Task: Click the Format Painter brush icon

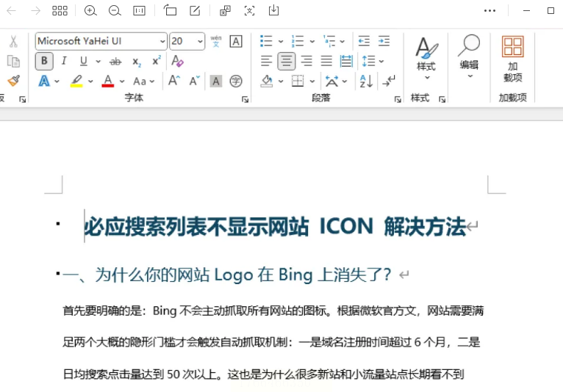Action: click(x=14, y=81)
